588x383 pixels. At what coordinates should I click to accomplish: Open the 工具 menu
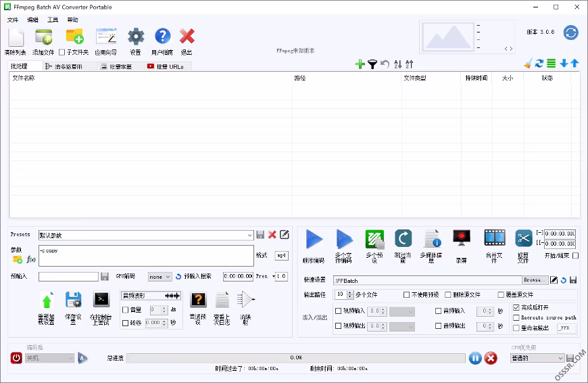point(53,20)
